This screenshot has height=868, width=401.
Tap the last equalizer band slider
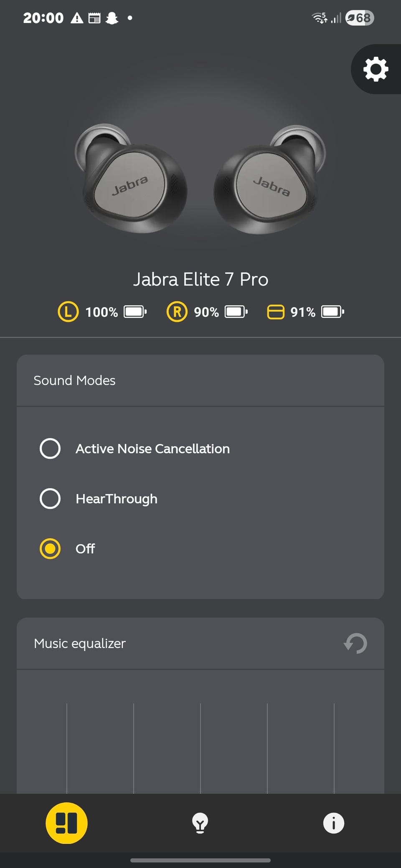click(x=334, y=748)
